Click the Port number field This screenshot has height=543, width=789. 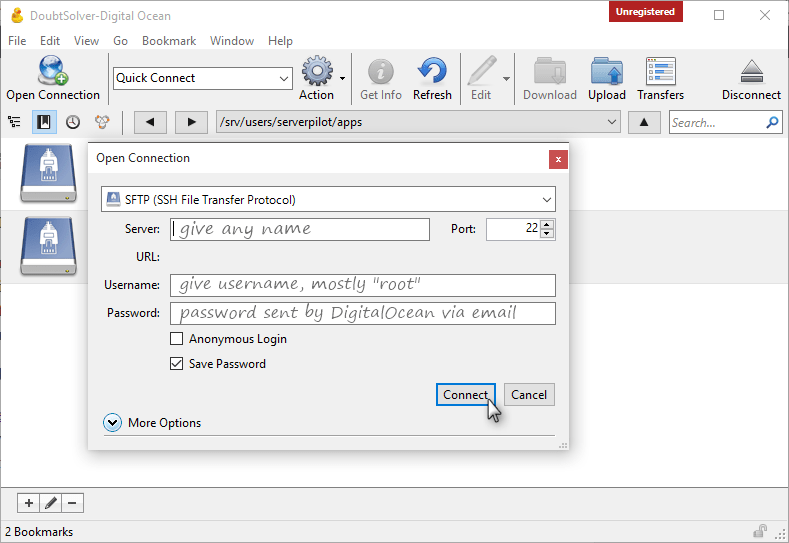[514, 229]
